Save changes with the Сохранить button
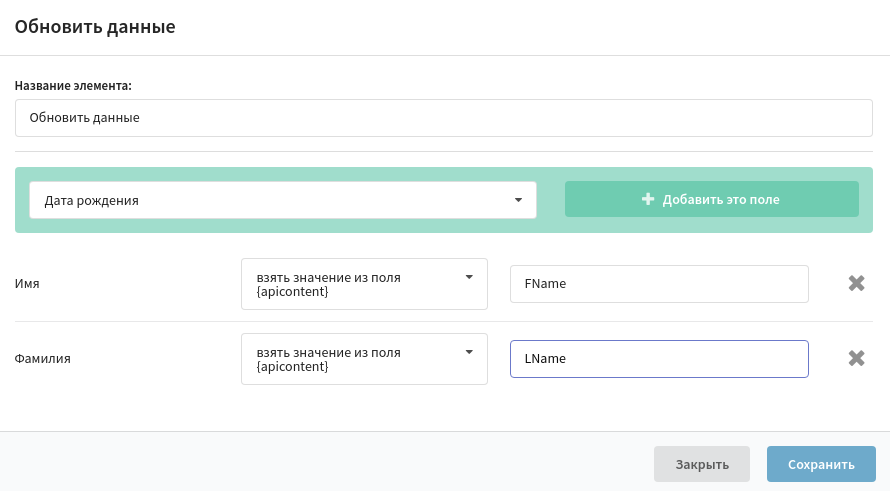 821,464
